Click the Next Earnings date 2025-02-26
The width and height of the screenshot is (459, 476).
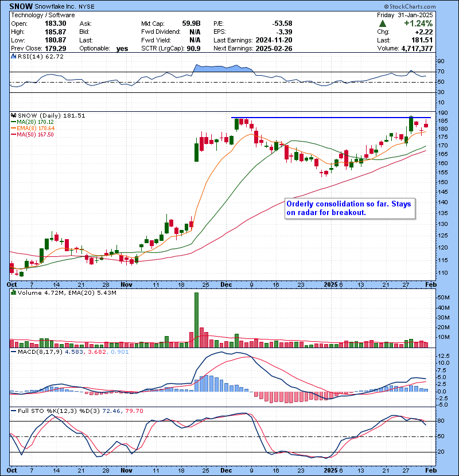click(x=274, y=48)
